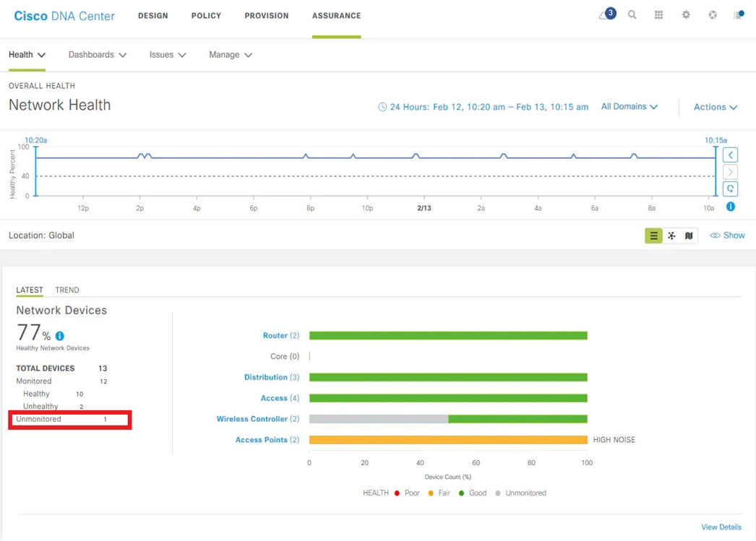The height and width of the screenshot is (541, 756).
Task: Click the clock icon beside 24 Hours range
Action: [x=382, y=107]
